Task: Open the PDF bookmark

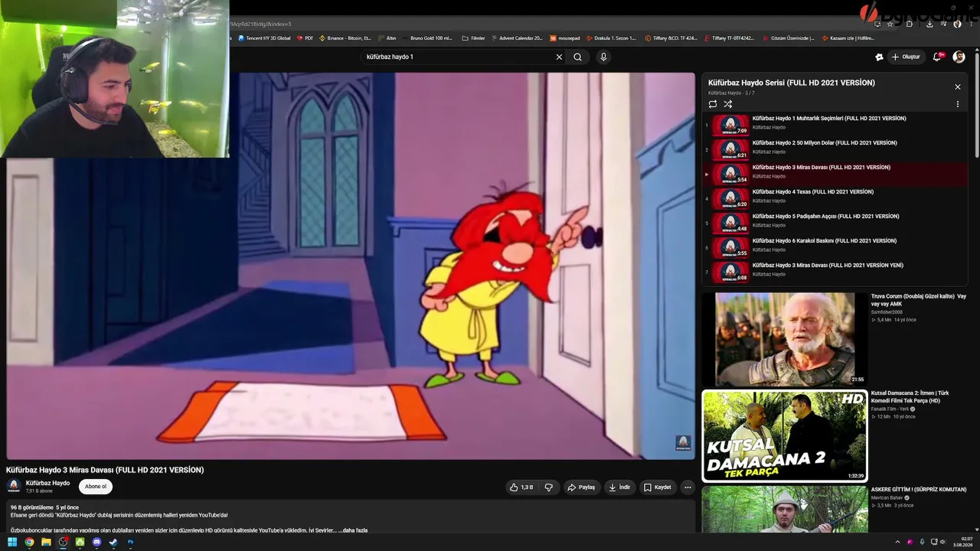Action: (x=305, y=37)
